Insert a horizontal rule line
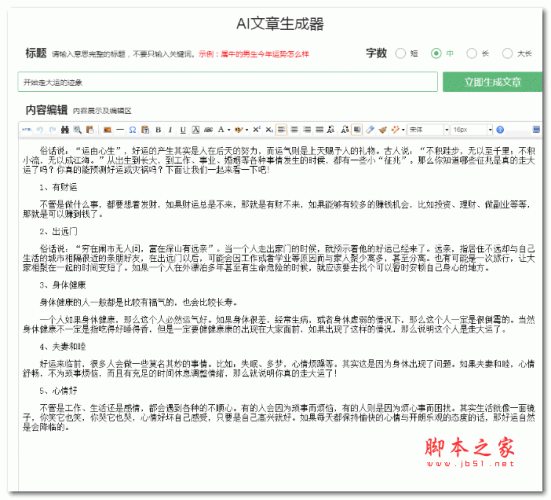The height and width of the screenshot is (500, 551). [120, 130]
